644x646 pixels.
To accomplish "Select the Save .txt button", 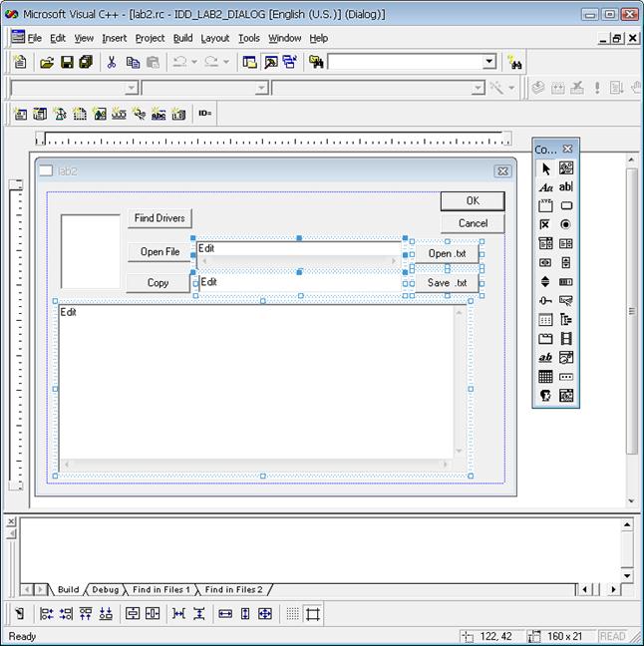I will tap(447, 283).
